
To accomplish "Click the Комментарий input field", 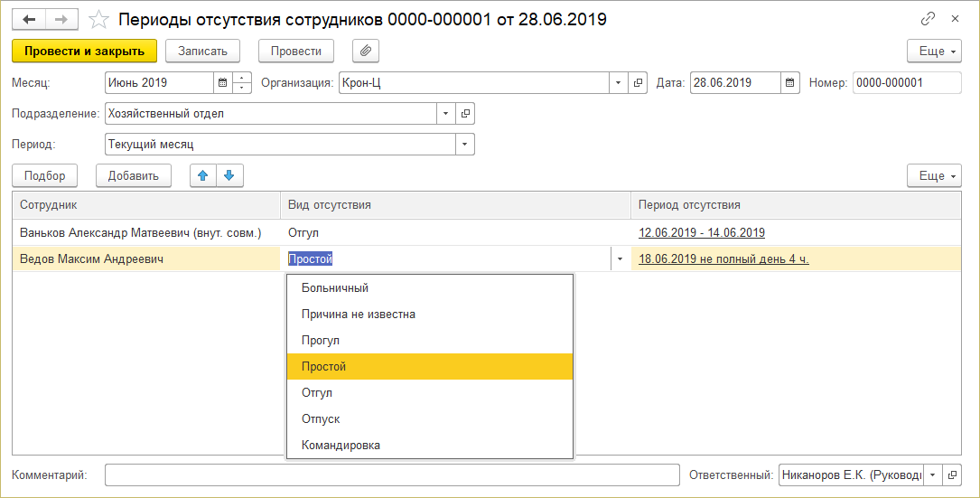I will click(391, 475).
